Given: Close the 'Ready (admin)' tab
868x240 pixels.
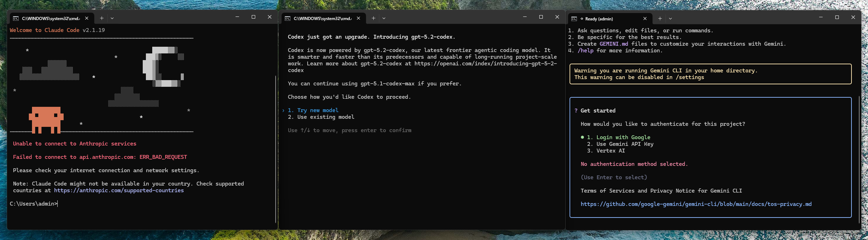Looking at the screenshot, I should [x=645, y=19].
